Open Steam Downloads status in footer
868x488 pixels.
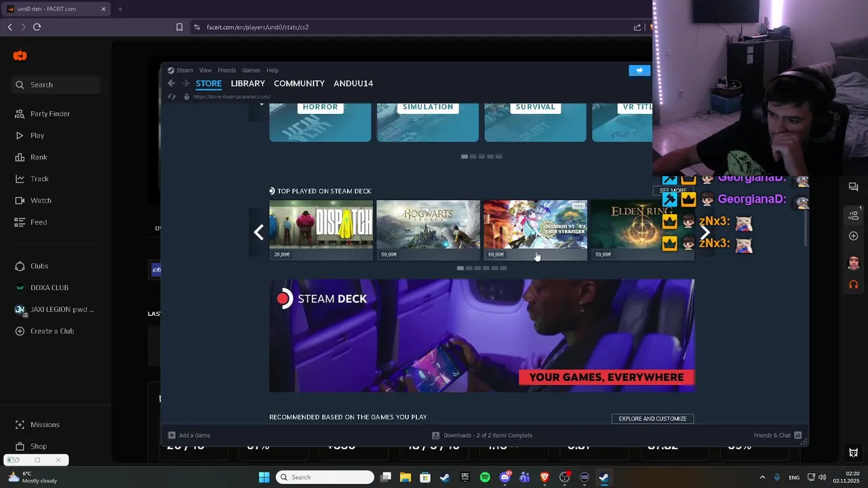point(482,435)
